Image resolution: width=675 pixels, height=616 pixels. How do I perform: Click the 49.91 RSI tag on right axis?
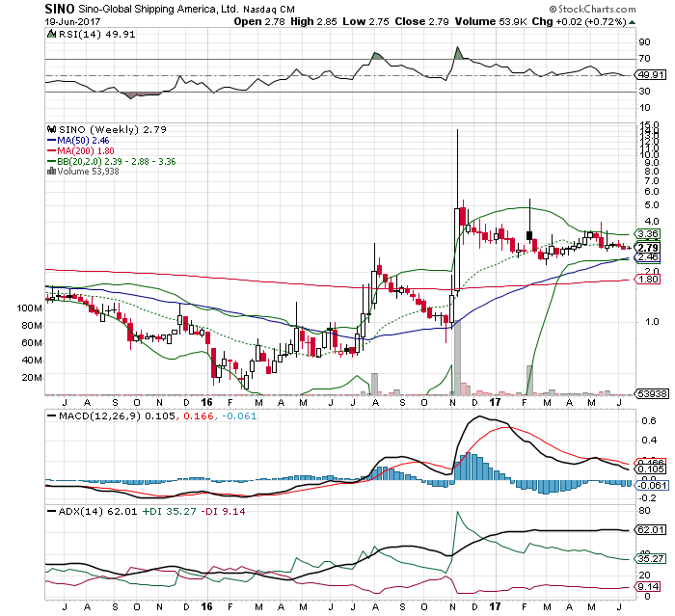pyautogui.click(x=651, y=75)
